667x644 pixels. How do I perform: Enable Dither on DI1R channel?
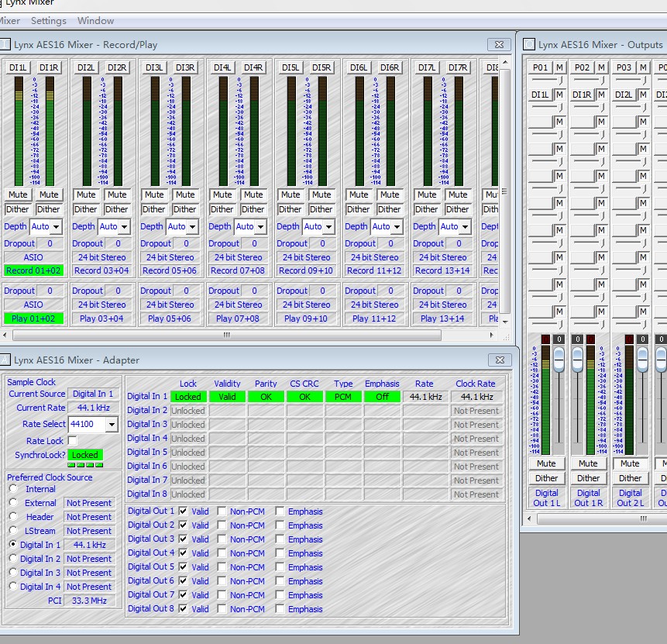[x=49, y=209]
